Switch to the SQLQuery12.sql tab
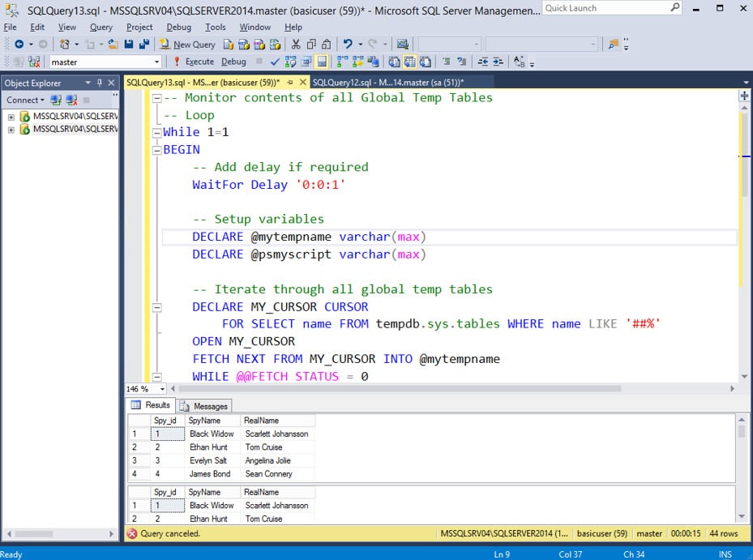This screenshot has height=560, width=753. click(x=388, y=83)
